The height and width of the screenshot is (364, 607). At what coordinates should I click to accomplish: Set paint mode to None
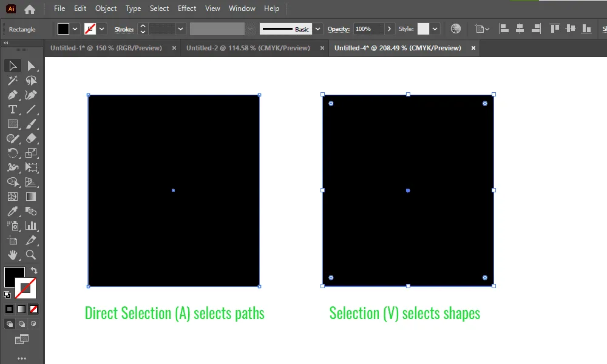33,309
